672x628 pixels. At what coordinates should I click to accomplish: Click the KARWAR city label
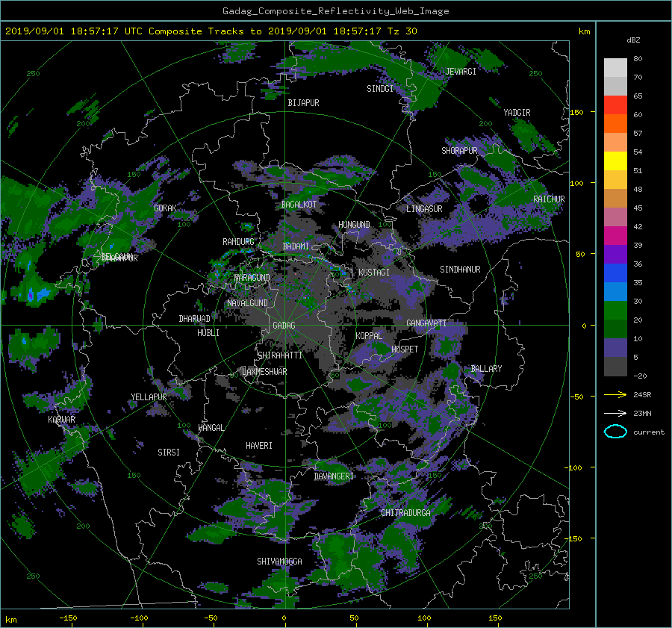(61, 419)
